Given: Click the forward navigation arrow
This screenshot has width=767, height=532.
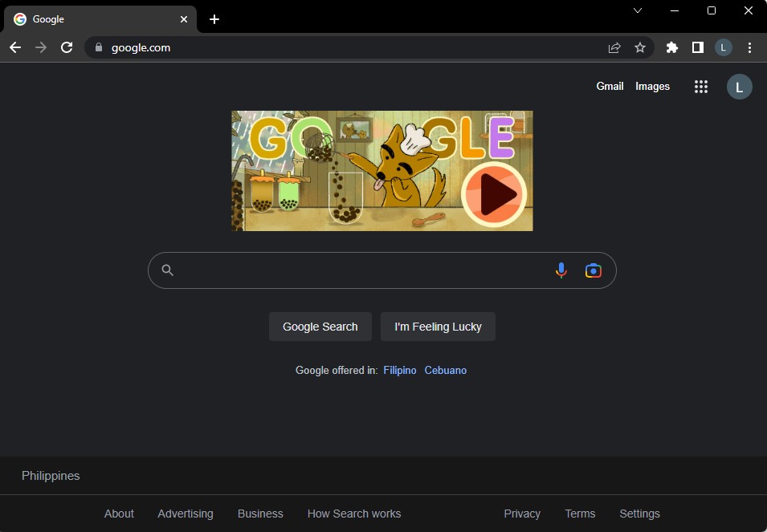Looking at the screenshot, I should (x=41, y=47).
